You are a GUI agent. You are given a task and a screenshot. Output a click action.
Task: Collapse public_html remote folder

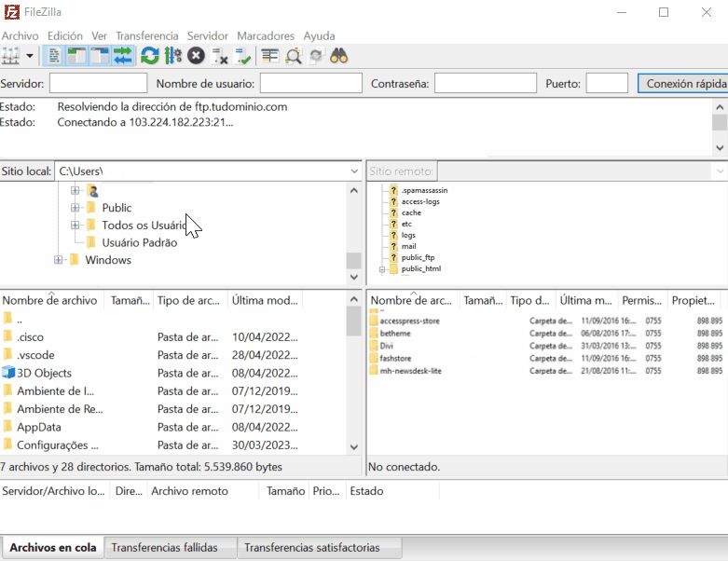tap(381, 269)
